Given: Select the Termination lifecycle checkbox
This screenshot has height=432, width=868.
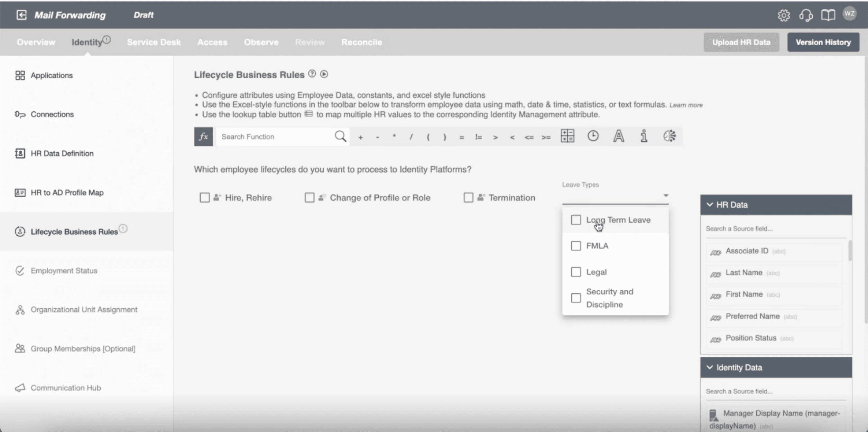Looking at the screenshot, I should 468,197.
